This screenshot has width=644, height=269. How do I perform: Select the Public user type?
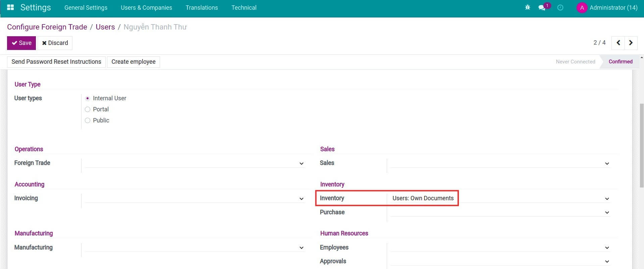pyautogui.click(x=88, y=120)
